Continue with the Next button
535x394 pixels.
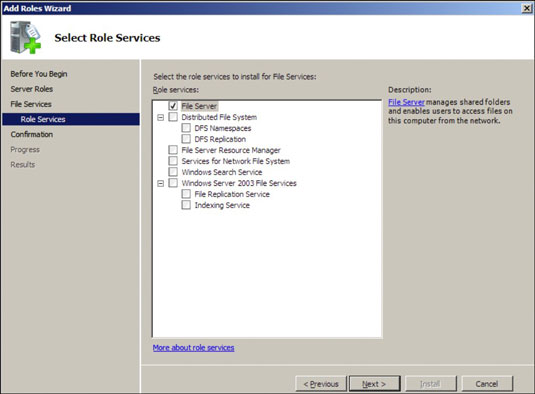(x=375, y=384)
